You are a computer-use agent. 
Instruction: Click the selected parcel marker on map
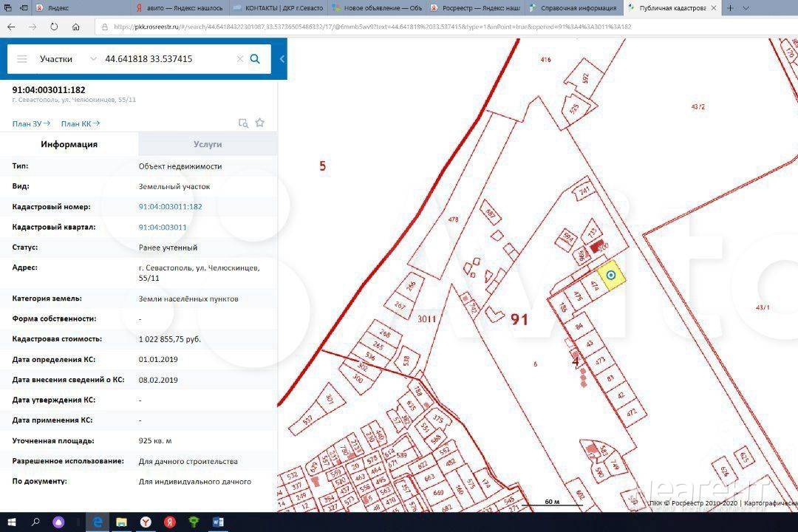(x=611, y=276)
